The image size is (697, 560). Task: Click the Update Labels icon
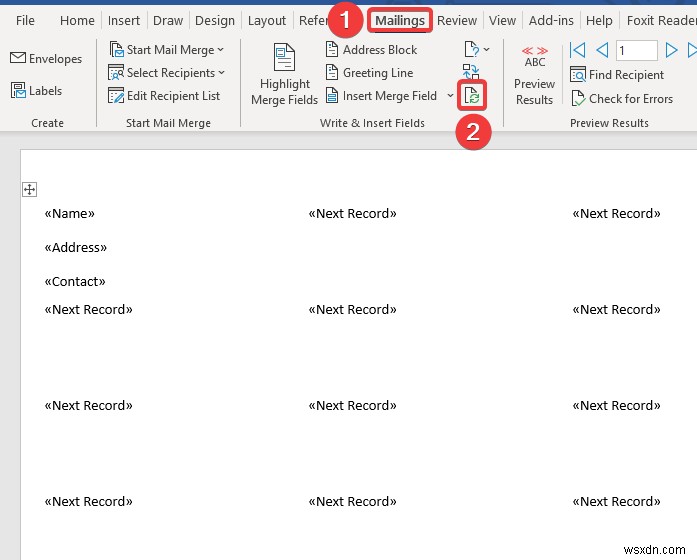(x=472, y=96)
